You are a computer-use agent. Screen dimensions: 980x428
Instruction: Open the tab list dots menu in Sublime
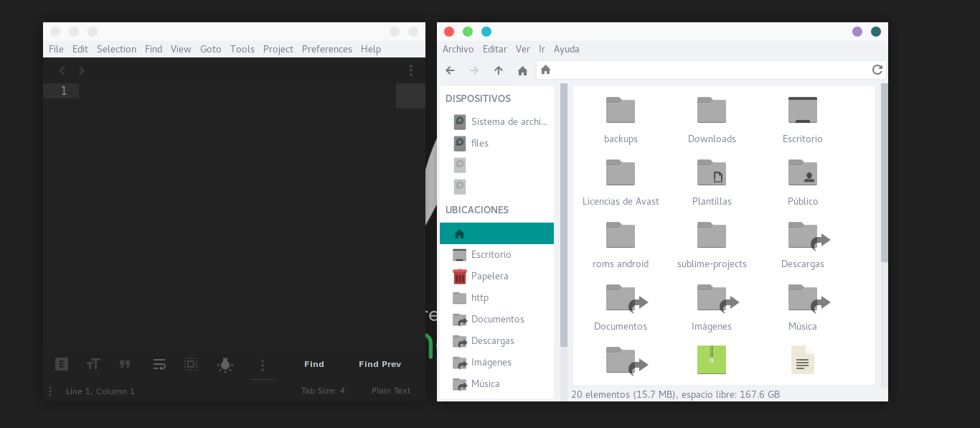pyautogui.click(x=411, y=70)
